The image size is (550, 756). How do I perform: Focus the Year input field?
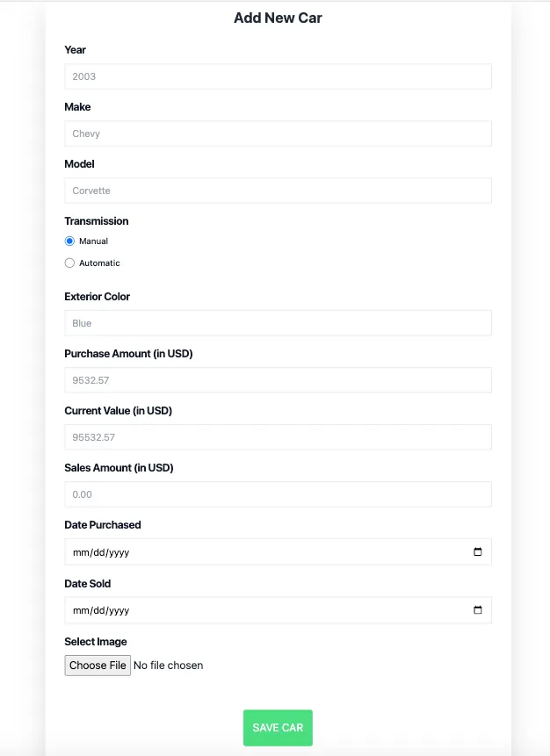click(278, 76)
